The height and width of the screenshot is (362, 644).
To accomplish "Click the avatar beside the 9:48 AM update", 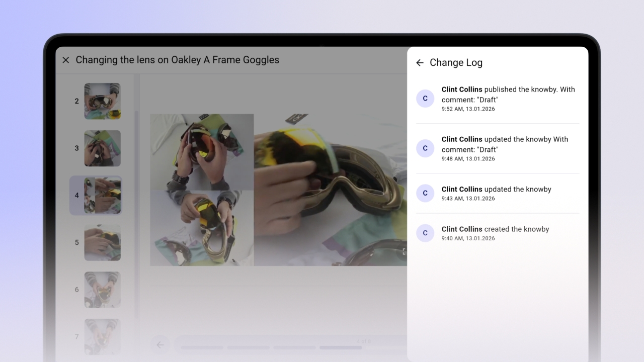I will (x=425, y=148).
